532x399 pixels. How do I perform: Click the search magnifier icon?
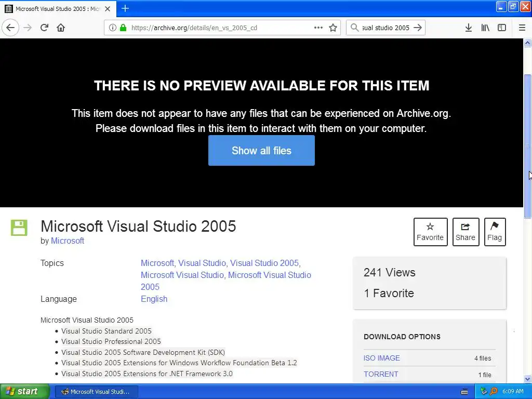(x=354, y=28)
